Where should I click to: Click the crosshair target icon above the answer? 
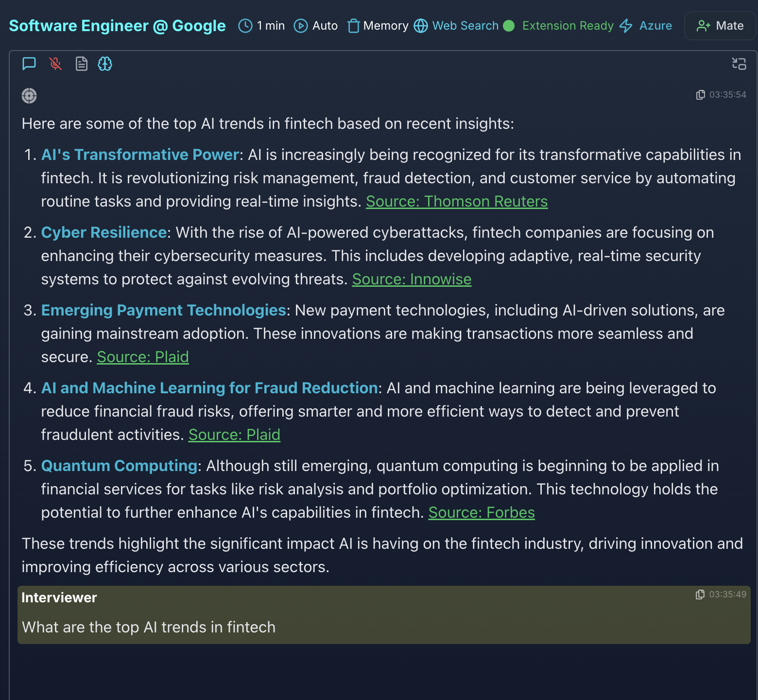29,96
